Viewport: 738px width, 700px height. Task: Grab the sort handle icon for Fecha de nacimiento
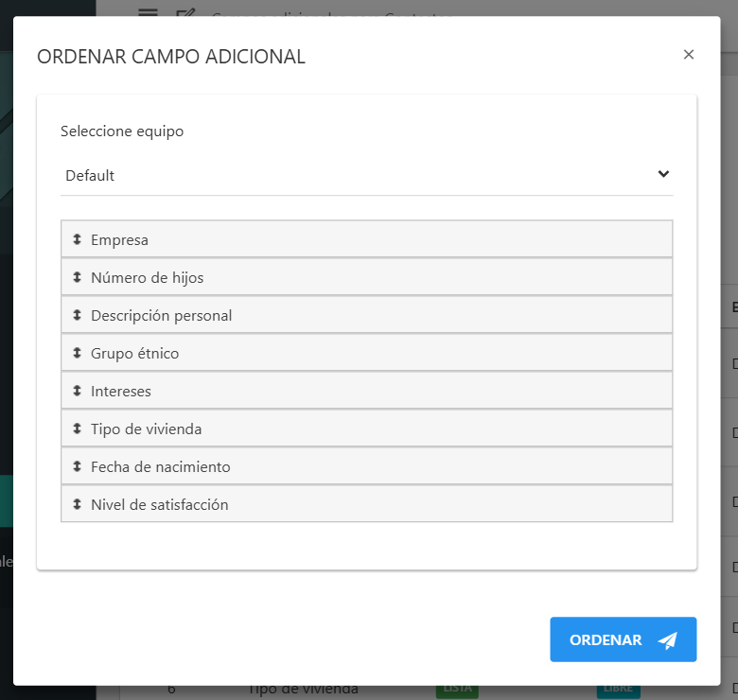(x=78, y=466)
